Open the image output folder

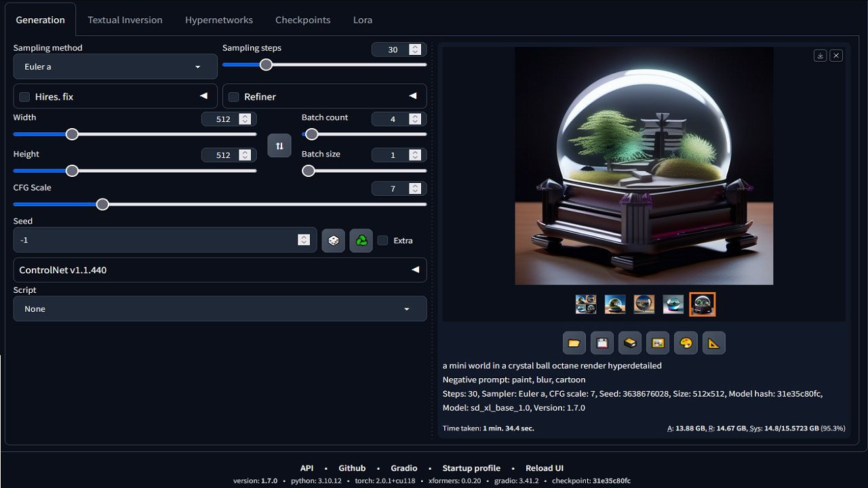[574, 342]
